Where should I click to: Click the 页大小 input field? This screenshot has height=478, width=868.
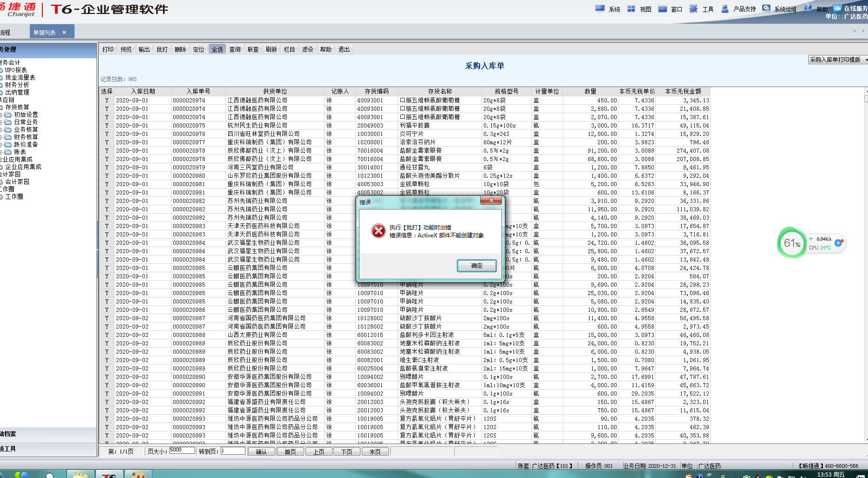point(182,451)
